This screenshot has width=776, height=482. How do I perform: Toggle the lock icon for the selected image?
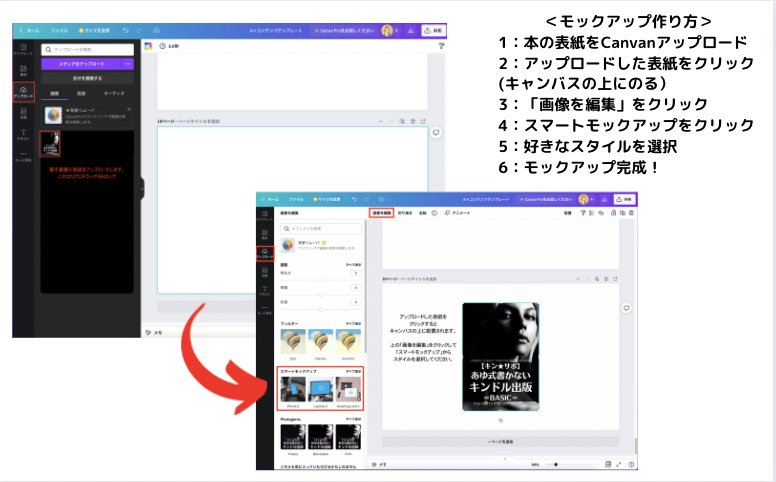tap(613, 213)
